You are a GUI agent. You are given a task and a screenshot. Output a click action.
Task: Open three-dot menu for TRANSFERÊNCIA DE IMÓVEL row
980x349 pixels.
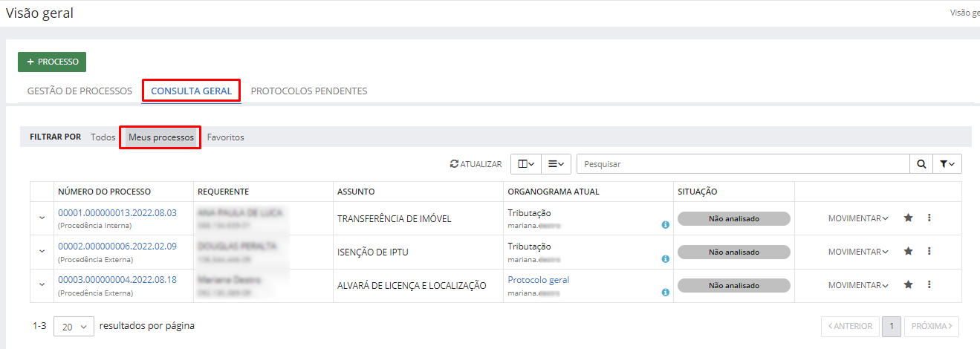pyautogui.click(x=929, y=218)
